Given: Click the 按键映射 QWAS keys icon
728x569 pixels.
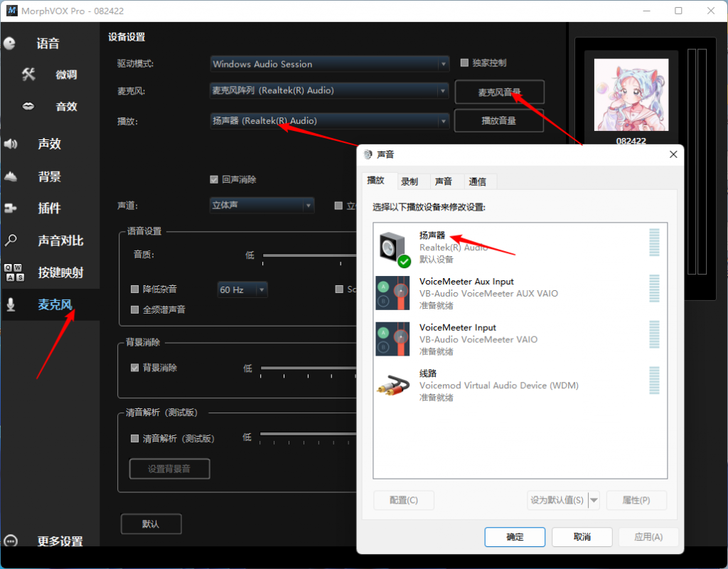Looking at the screenshot, I should (14, 272).
